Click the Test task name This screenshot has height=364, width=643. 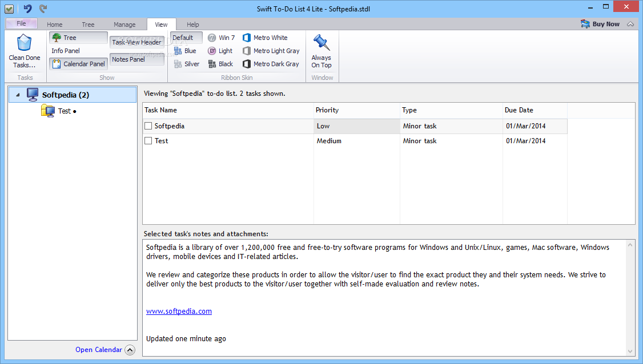161,140
